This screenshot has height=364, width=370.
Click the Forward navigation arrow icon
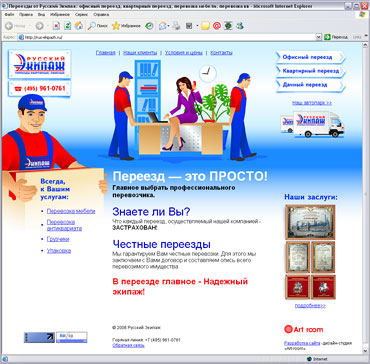tap(39, 26)
